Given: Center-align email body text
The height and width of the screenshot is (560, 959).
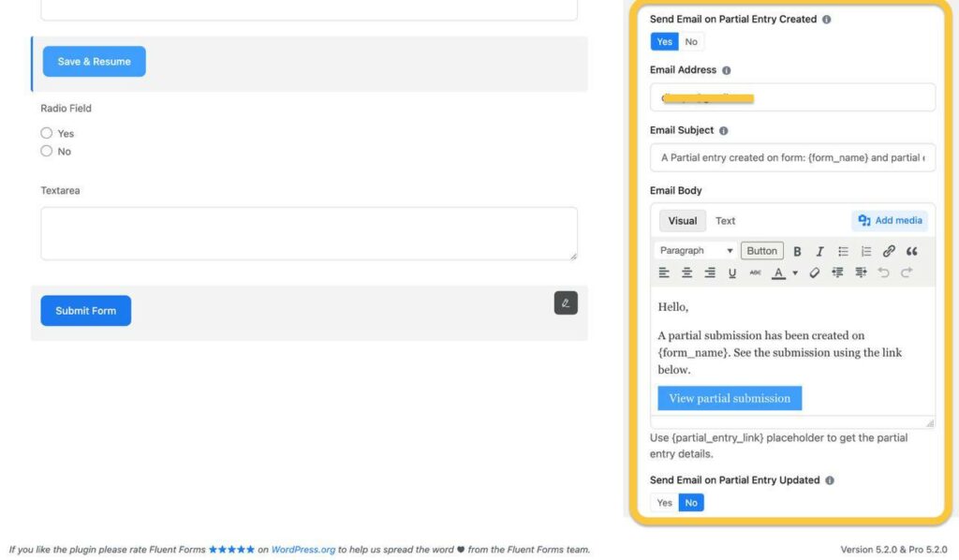Looking at the screenshot, I should 686,273.
